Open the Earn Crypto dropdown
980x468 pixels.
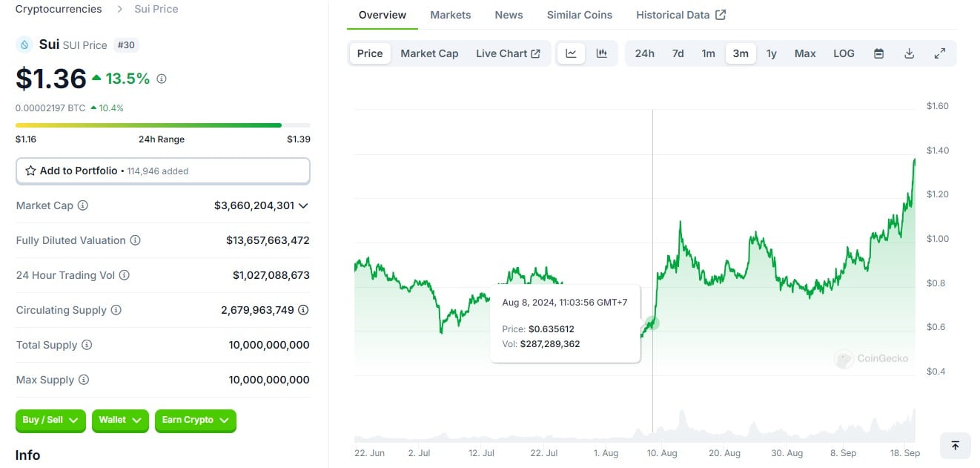point(195,420)
